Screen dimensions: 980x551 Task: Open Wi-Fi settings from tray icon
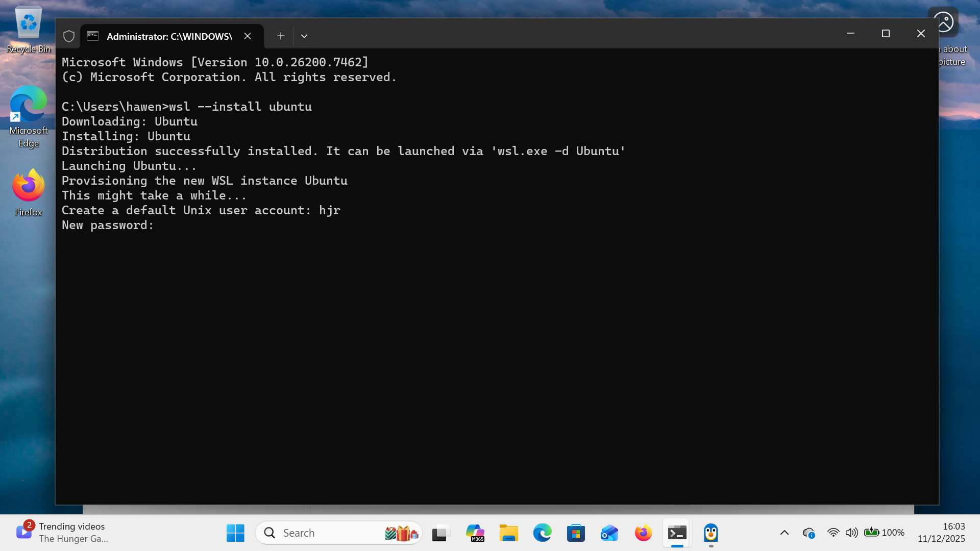[x=834, y=532]
